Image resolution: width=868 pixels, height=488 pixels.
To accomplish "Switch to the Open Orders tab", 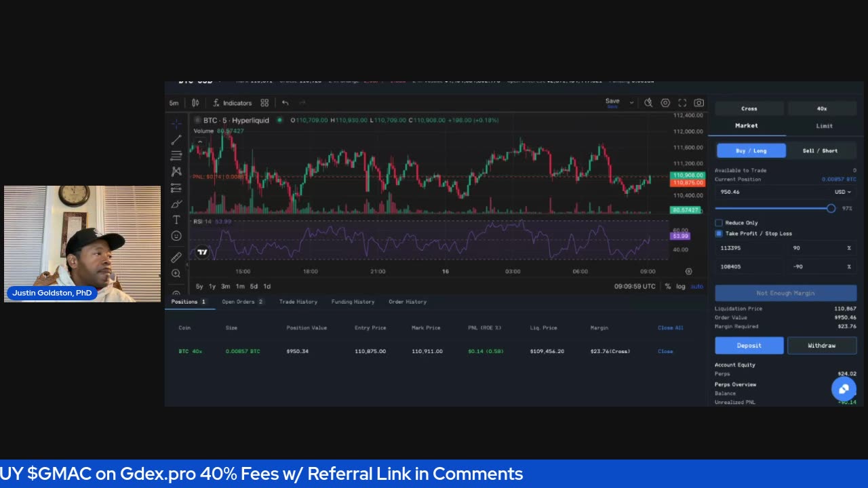I will click(242, 302).
